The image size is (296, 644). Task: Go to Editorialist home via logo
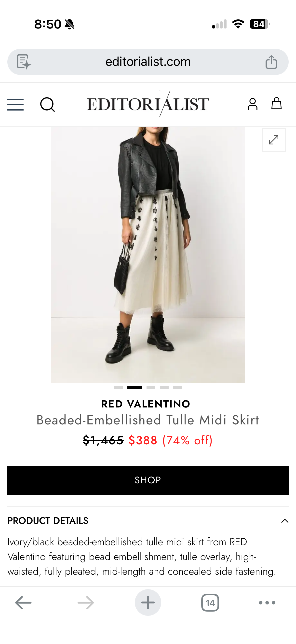click(148, 104)
